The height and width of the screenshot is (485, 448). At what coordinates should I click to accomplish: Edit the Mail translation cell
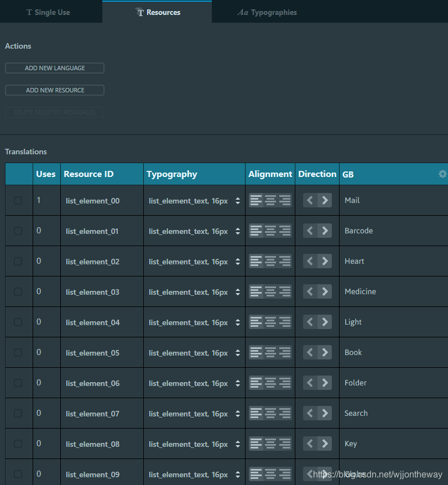click(394, 200)
